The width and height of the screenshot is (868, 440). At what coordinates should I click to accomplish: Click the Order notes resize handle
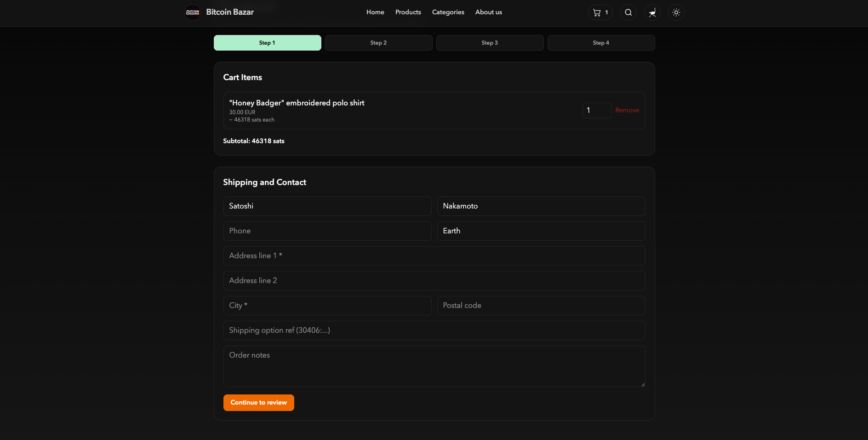643,384
